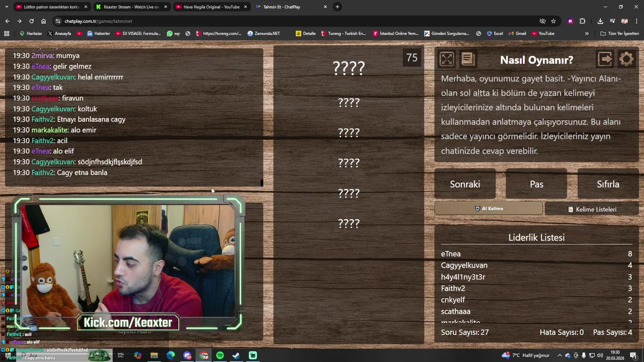Viewport: 644px width, 362px height.
Task: Open the wp WhatsApp bookmark
Action: 174,34
